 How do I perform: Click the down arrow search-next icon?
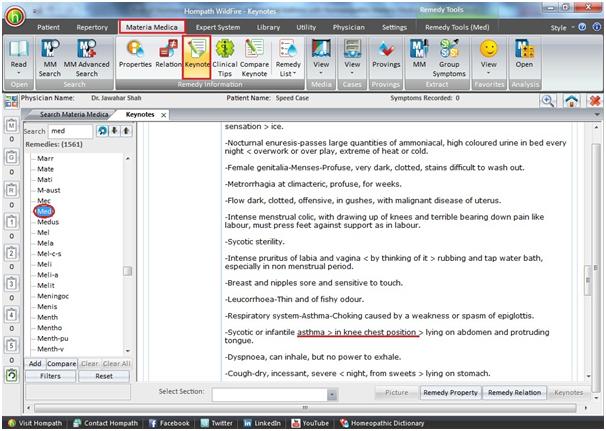click(114, 131)
